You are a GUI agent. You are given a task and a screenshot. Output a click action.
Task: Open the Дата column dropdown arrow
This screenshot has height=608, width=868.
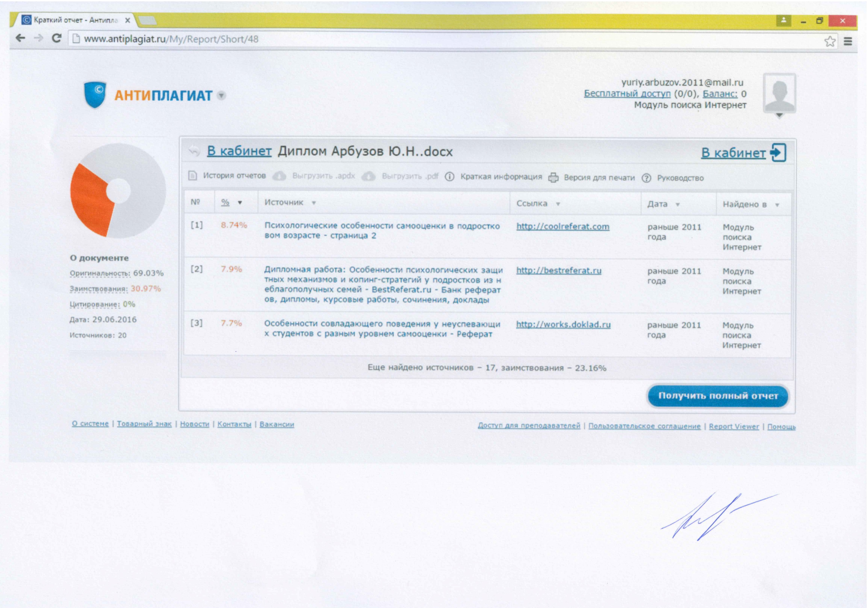coord(678,205)
